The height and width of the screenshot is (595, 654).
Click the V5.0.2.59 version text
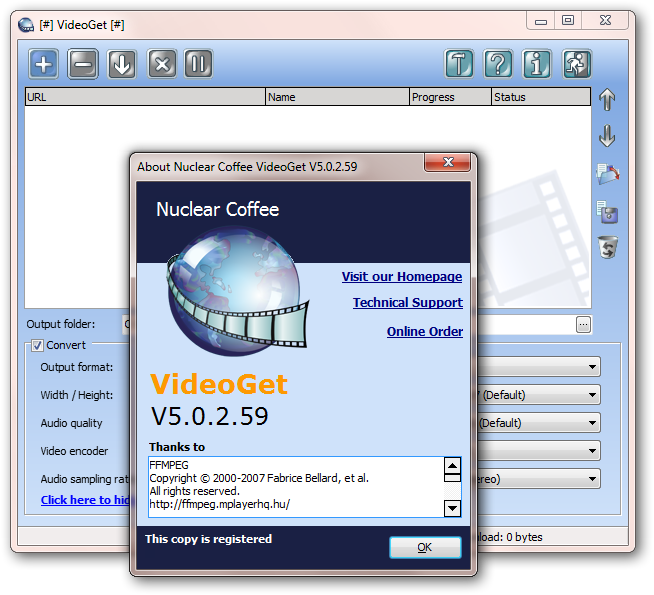(x=209, y=416)
